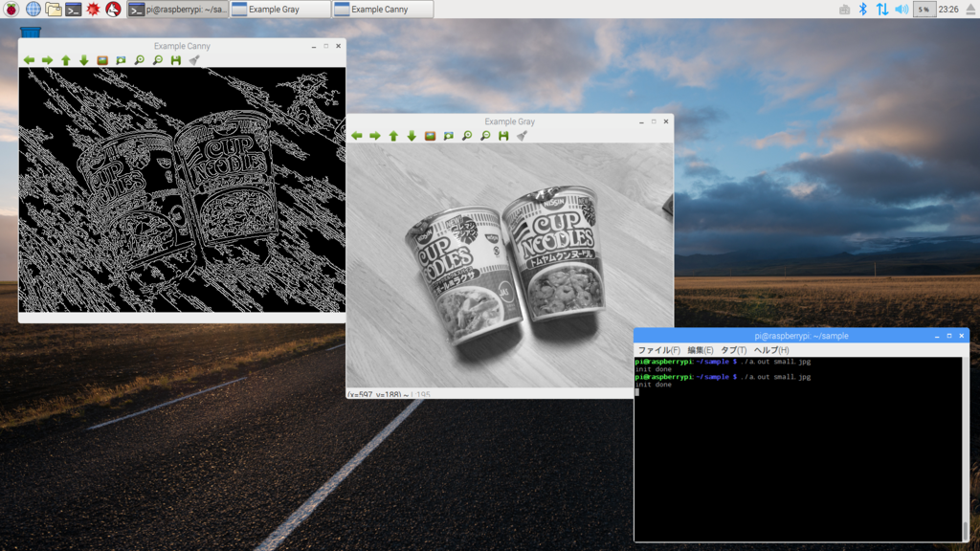Switch to Example Gray taskbar button
Viewport: 980px width, 551px height.
[x=280, y=9]
